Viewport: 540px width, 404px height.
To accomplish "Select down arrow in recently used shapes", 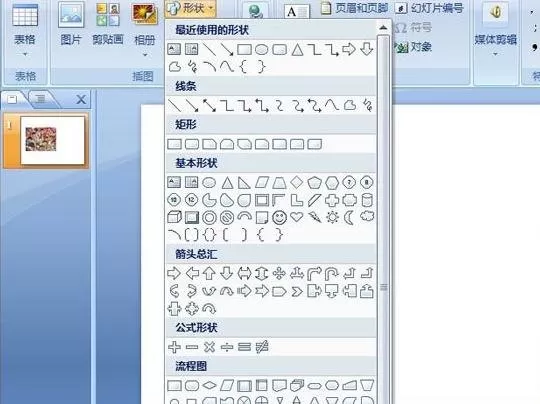I will pos(366,49).
